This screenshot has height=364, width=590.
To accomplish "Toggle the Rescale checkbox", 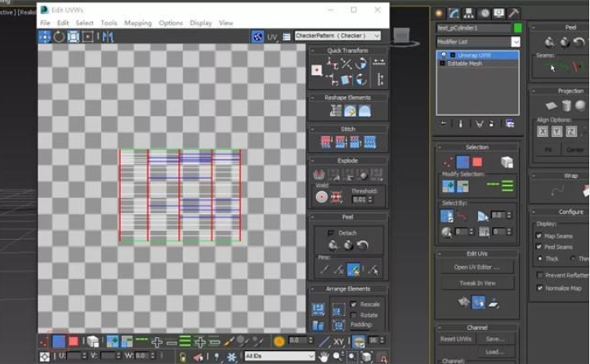I will pyautogui.click(x=353, y=304).
